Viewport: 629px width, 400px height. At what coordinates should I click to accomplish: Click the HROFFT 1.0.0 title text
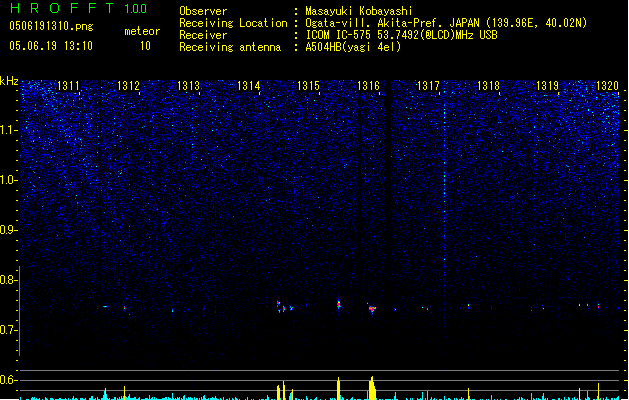tap(78, 8)
